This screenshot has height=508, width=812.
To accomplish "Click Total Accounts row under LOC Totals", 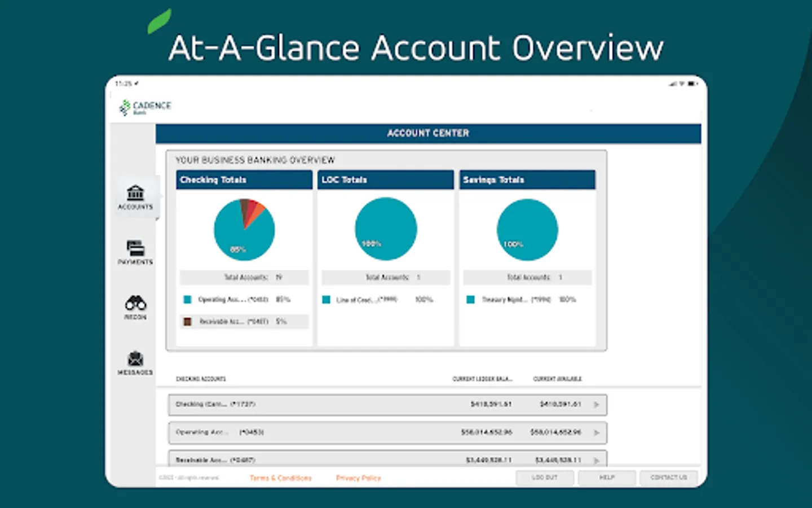I will [x=386, y=277].
